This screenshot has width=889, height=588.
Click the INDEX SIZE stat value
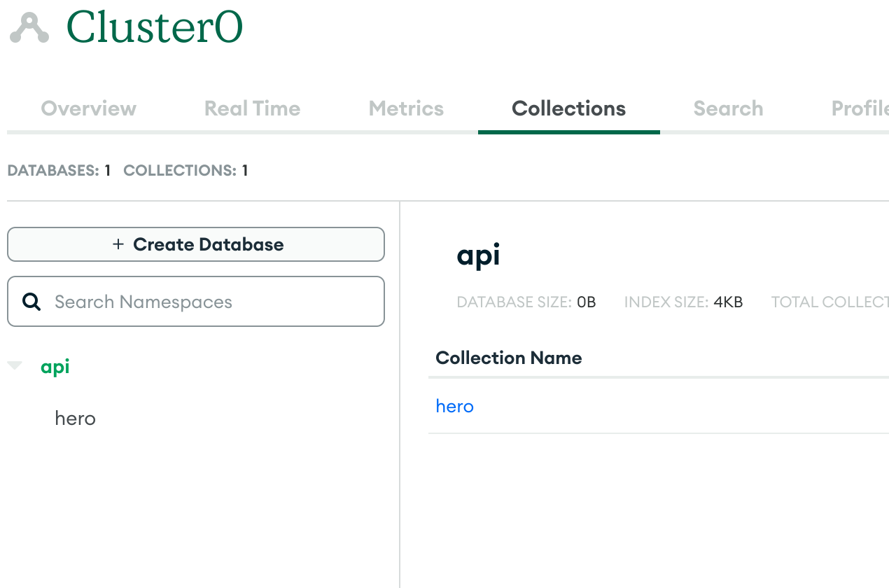(728, 302)
